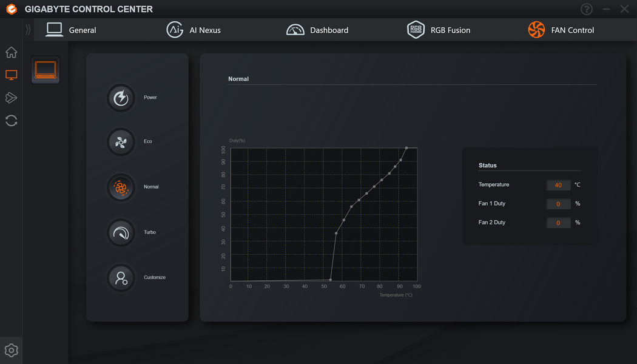Open the help question mark icon
This screenshot has width=637, height=364.
coord(587,9)
